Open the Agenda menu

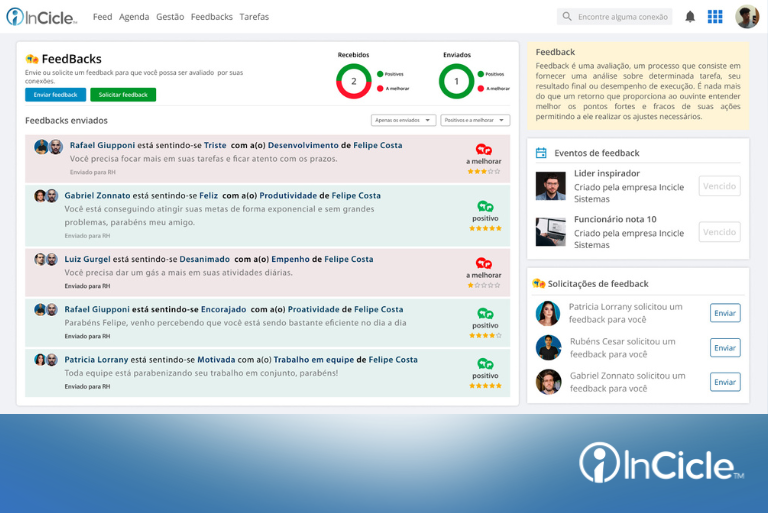[x=134, y=17]
